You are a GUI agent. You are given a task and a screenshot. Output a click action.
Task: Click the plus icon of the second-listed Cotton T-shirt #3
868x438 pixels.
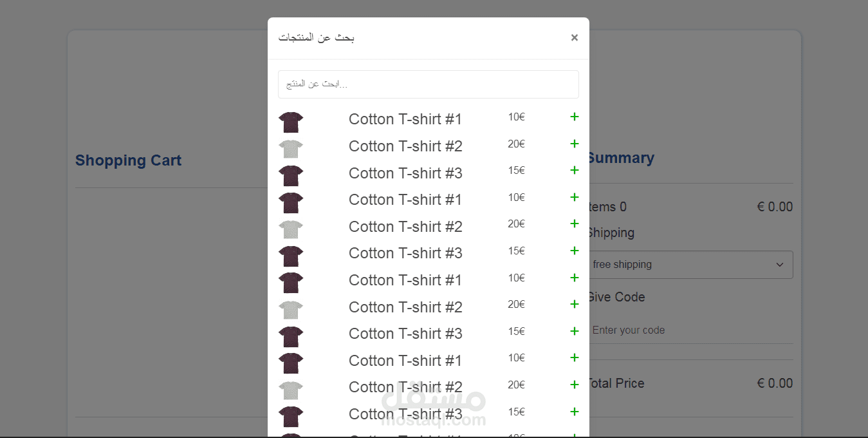(x=575, y=251)
